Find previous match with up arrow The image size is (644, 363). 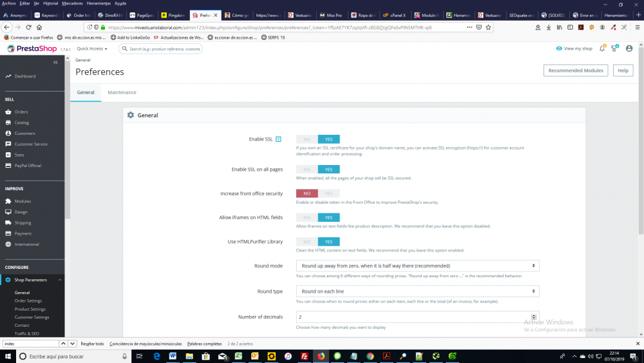[x=63, y=344]
